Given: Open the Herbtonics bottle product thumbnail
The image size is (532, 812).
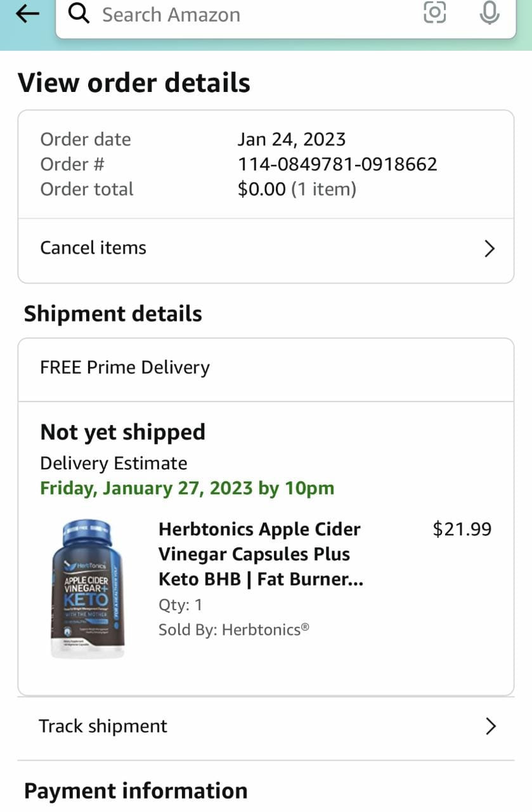Looking at the screenshot, I should point(88,589).
